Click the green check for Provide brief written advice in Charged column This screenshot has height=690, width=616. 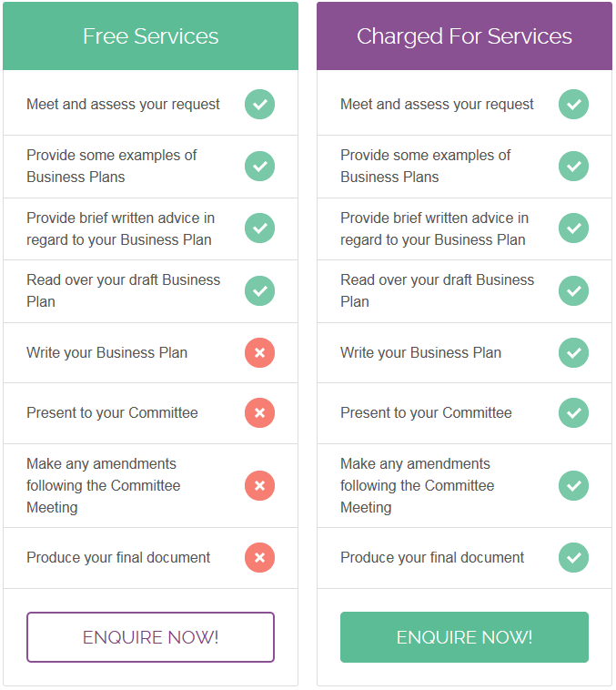[x=574, y=228]
